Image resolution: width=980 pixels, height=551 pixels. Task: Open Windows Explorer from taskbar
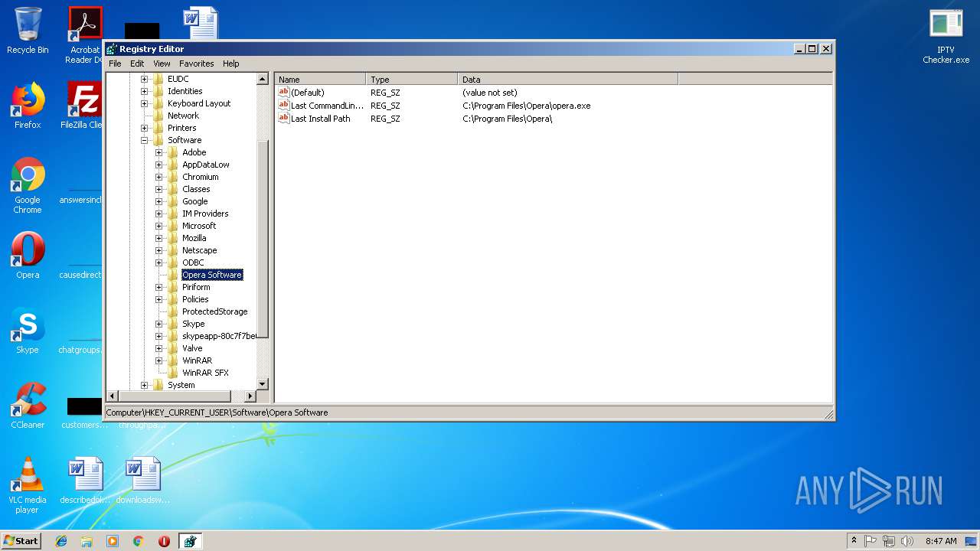[x=87, y=541]
